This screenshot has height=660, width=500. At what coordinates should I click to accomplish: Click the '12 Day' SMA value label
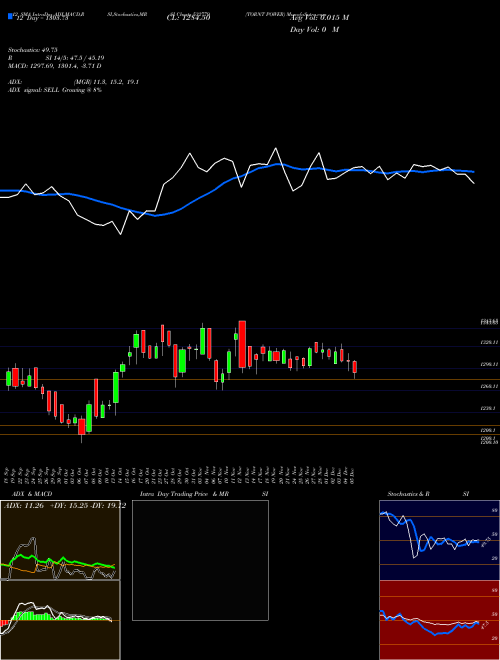click(41, 19)
